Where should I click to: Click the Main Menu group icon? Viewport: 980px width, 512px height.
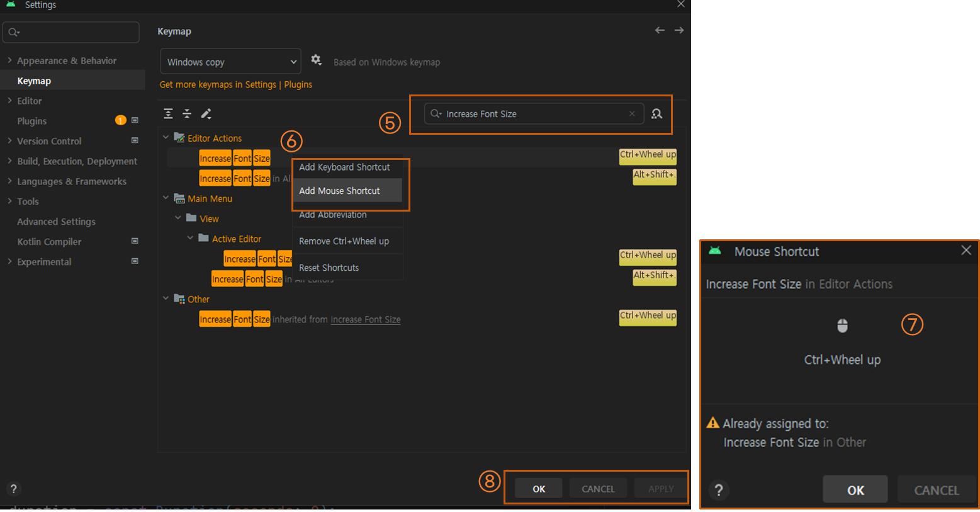click(179, 198)
